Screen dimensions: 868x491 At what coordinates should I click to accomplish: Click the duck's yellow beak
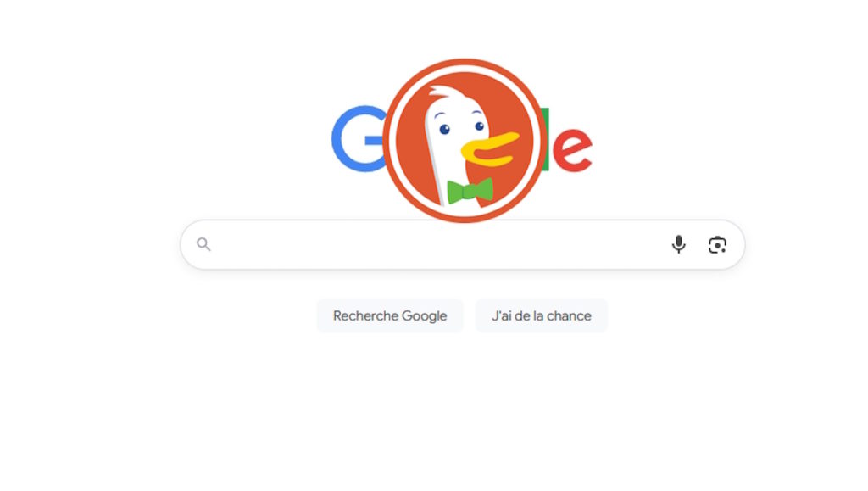(490, 149)
